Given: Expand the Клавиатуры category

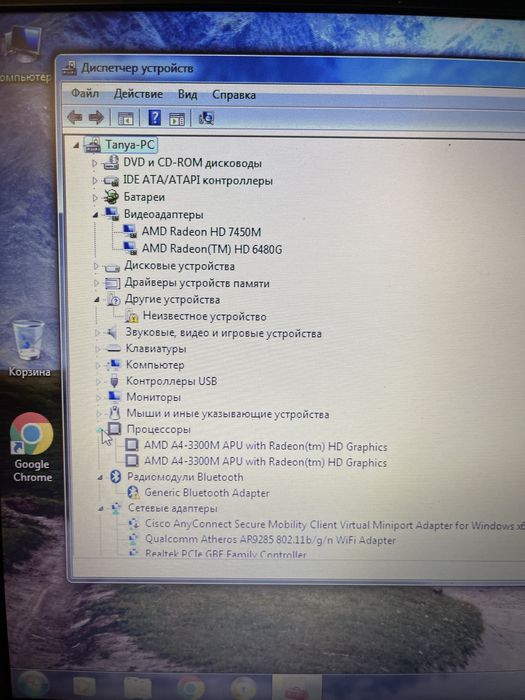Looking at the screenshot, I should pyautogui.click(x=97, y=349).
